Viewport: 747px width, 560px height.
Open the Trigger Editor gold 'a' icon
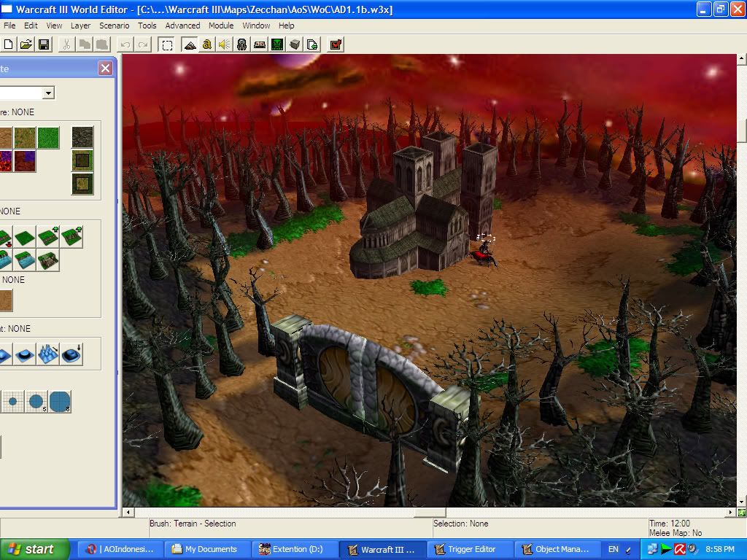click(x=206, y=44)
